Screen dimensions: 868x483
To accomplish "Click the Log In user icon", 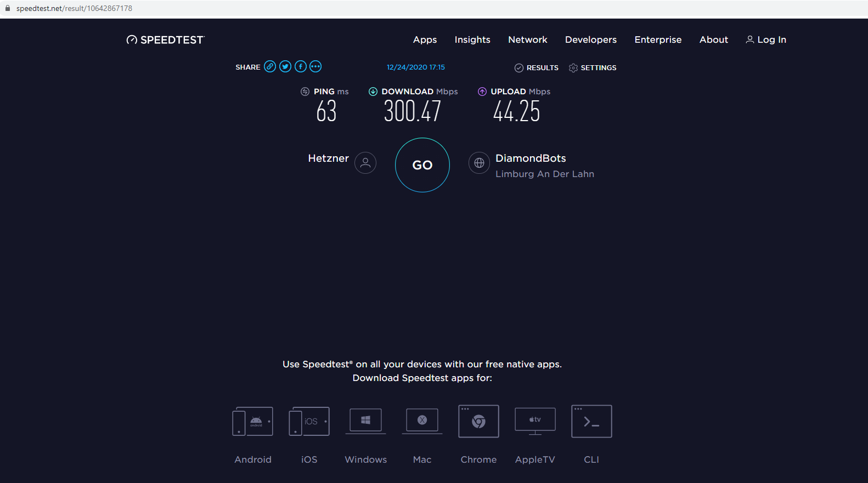I will [750, 39].
